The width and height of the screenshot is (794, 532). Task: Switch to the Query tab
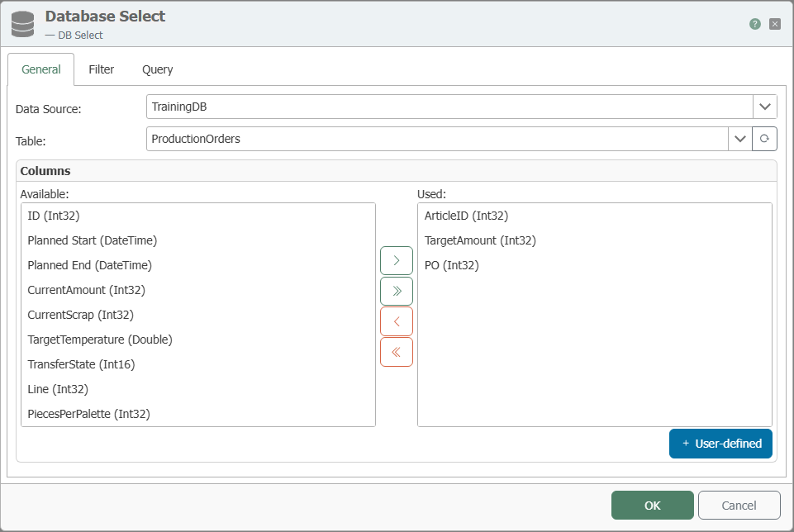(x=158, y=69)
